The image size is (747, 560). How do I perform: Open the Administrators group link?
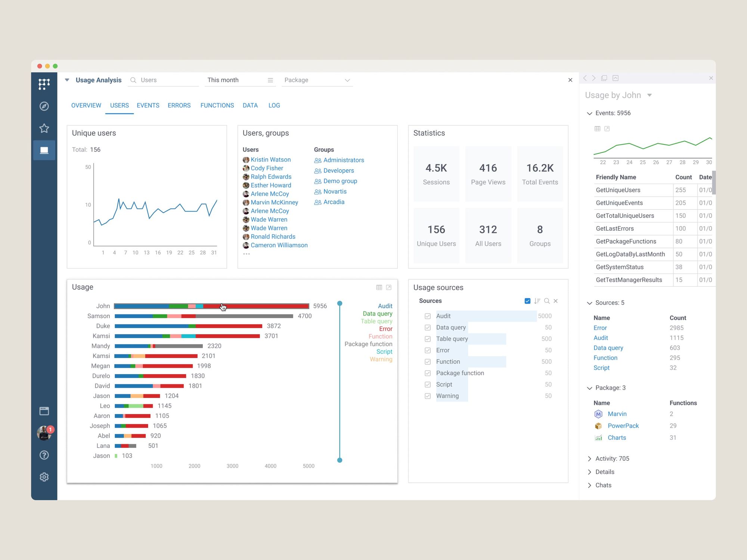[343, 160]
